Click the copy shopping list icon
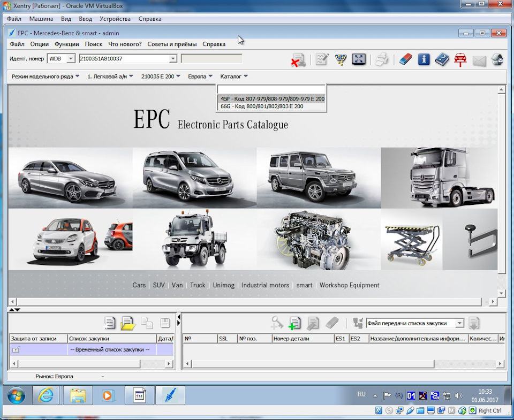 (147, 323)
